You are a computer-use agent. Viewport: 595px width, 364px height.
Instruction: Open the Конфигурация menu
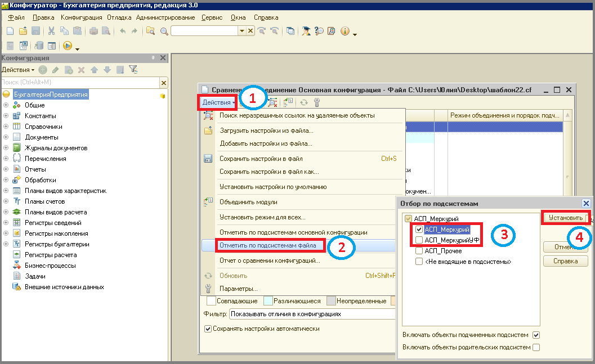81,17
